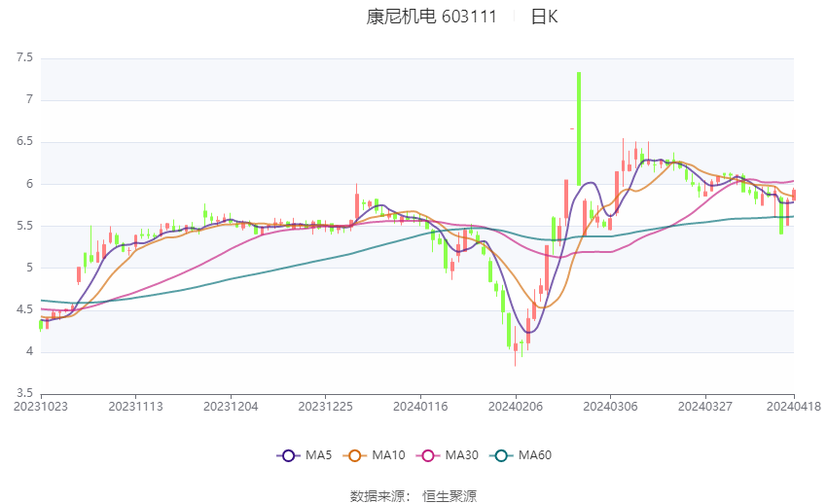Viewport: 827px width, 504px height.
Task: Click the MA60 legend text label
Action: (x=535, y=454)
